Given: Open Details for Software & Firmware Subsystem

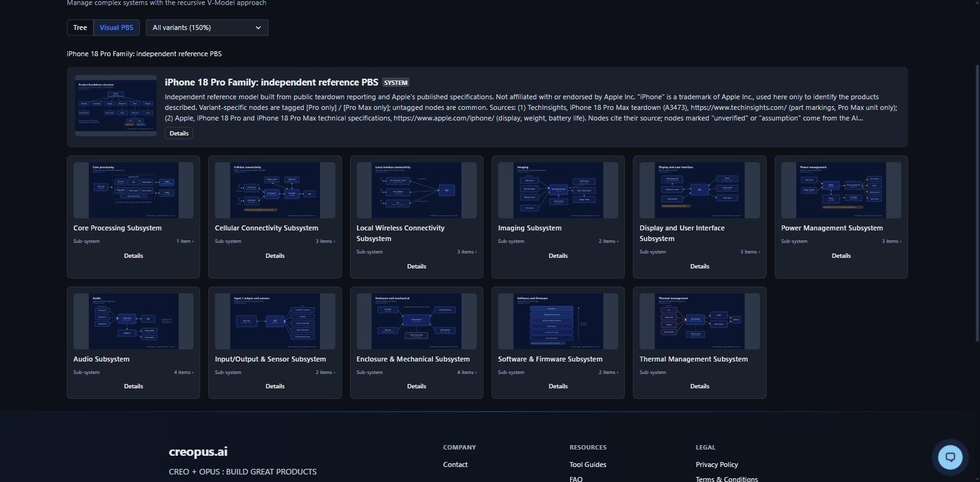Looking at the screenshot, I should point(558,386).
